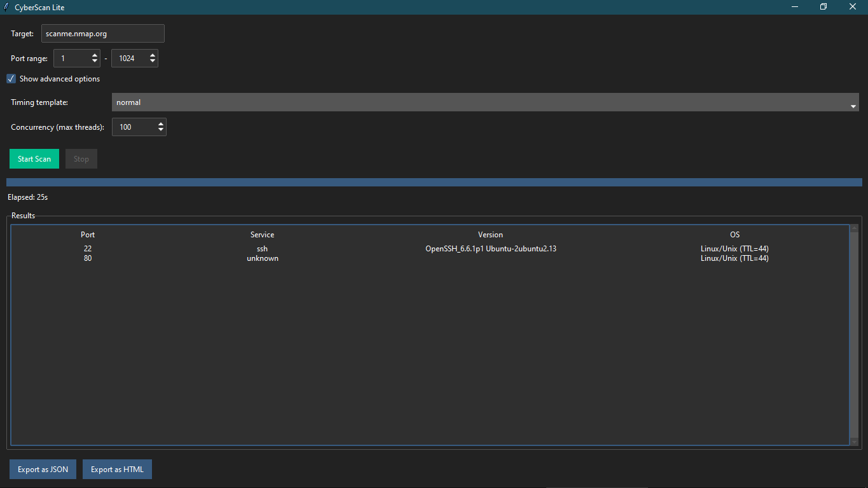
Task: Close the CyberScan Lite window
Action: (x=853, y=7)
